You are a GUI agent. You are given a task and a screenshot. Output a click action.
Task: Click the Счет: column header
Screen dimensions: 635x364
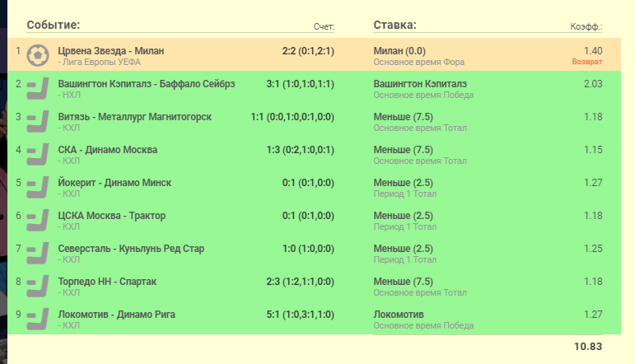[324, 26]
